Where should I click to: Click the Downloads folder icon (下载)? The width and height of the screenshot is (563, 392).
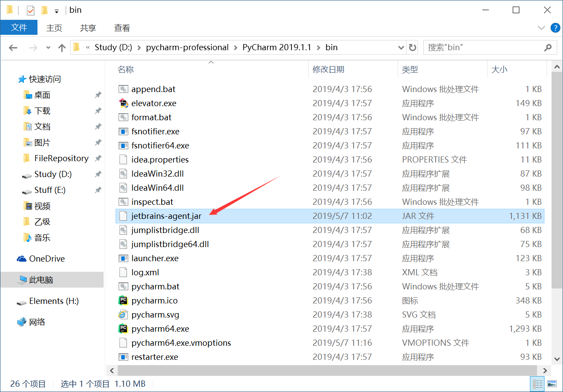[28, 111]
